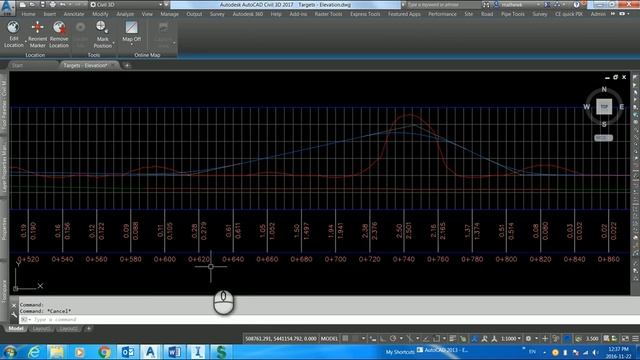Switch to the Layout1 tab
The image size is (640, 360).
pyautogui.click(x=41, y=329)
